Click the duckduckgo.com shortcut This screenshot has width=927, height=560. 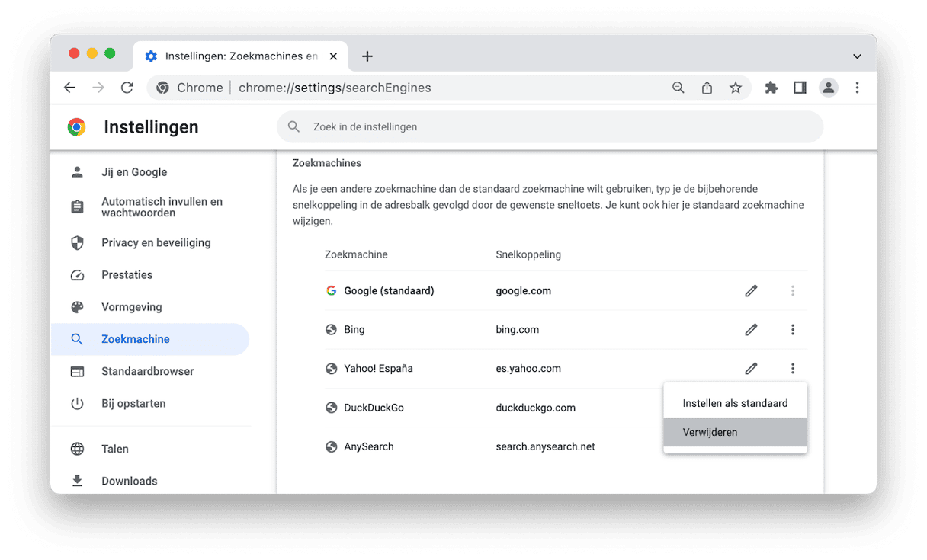coord(535,408)
